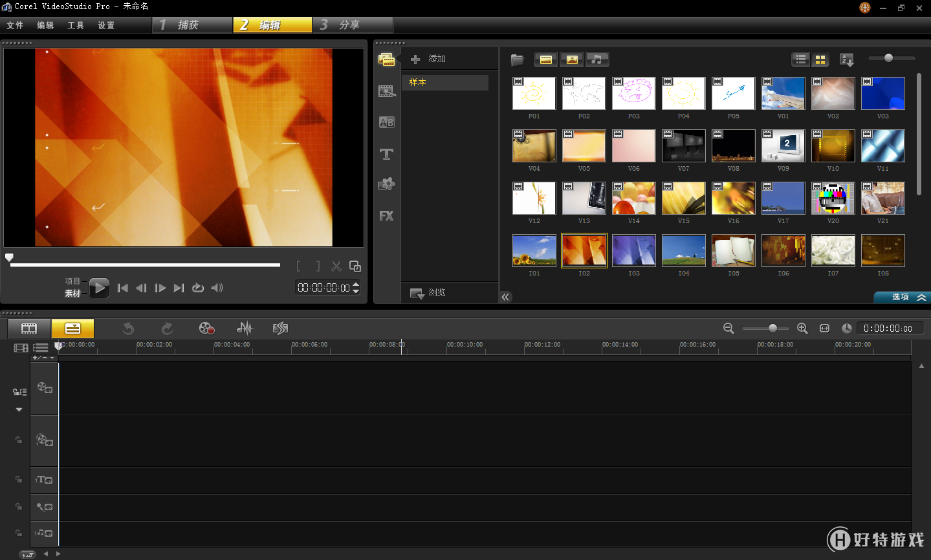Viewport: 931px width, 560px height.
Task: Open the sort clips in library menu
Action: [x=846, y=59]
